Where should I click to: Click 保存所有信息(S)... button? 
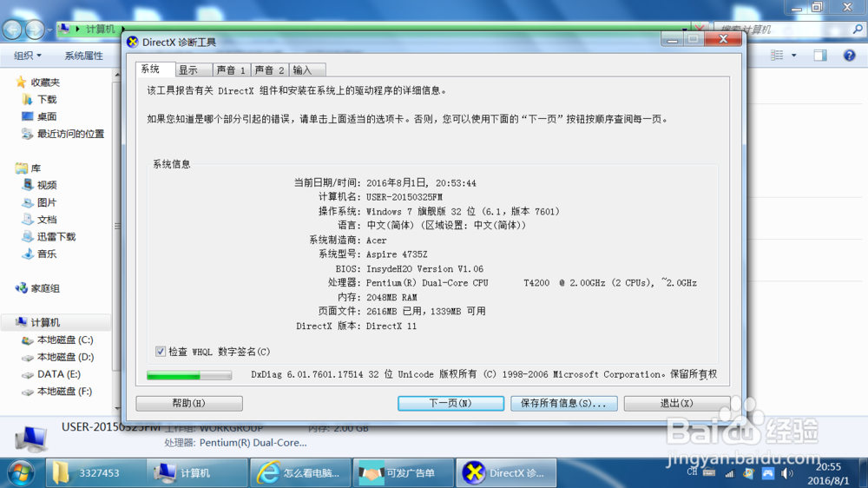click(x=563, y=403)
